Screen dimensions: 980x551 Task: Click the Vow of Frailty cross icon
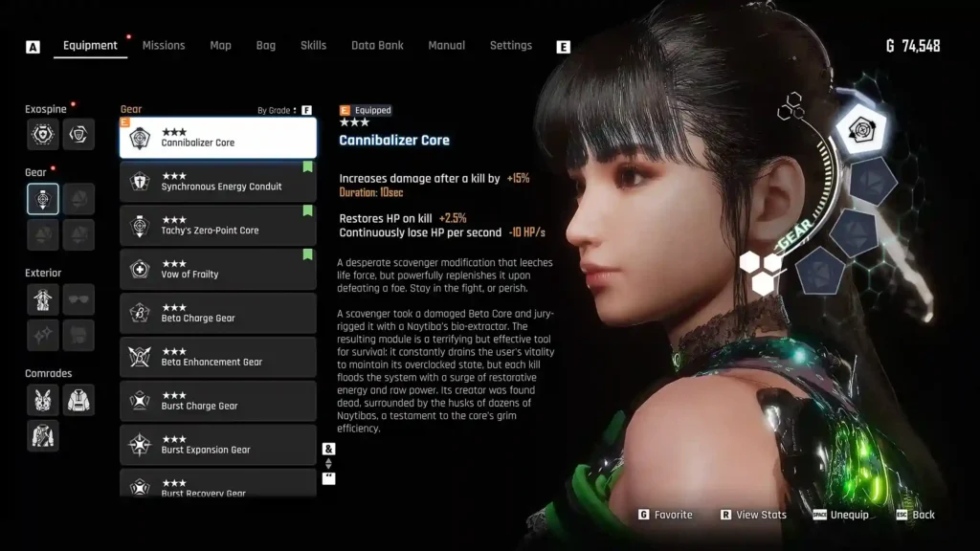point(140,269)
